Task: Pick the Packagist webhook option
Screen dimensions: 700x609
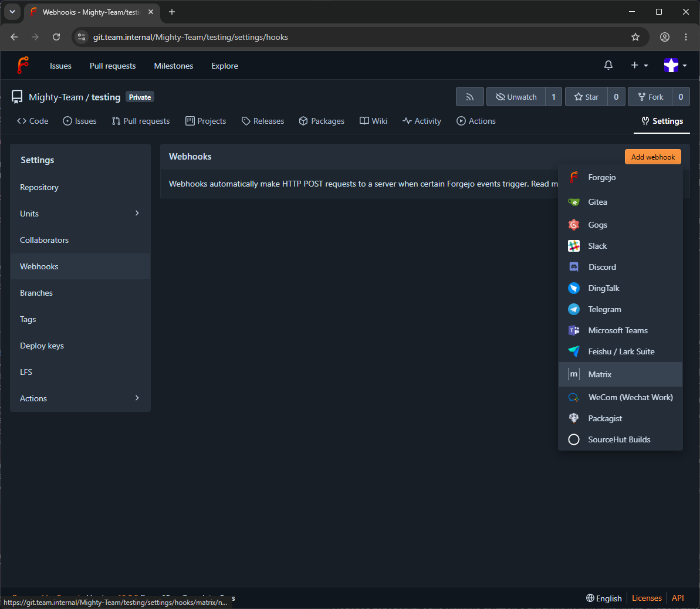Action: tap(620, 418)
